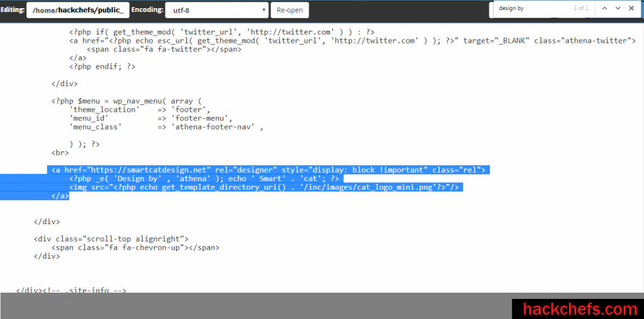This screenshot has width=644, height=319.
Task: Click the 'Design by' _e() code line
Action: 204,179
